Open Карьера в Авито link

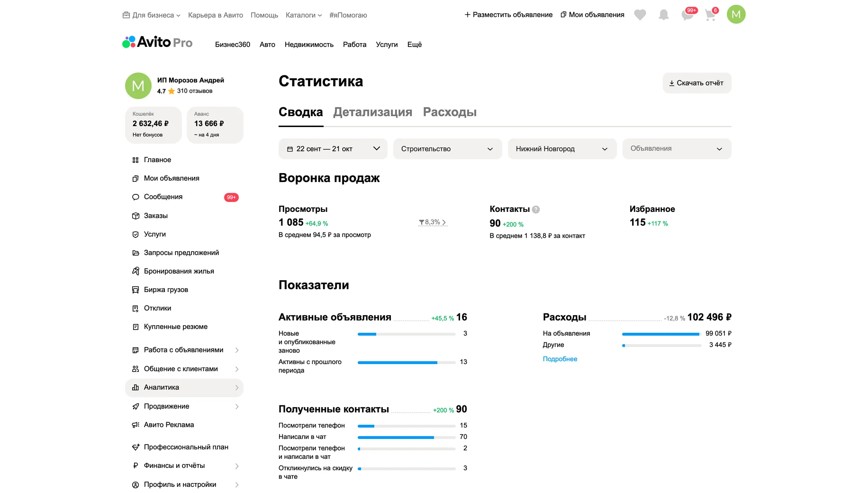(216, 15)
